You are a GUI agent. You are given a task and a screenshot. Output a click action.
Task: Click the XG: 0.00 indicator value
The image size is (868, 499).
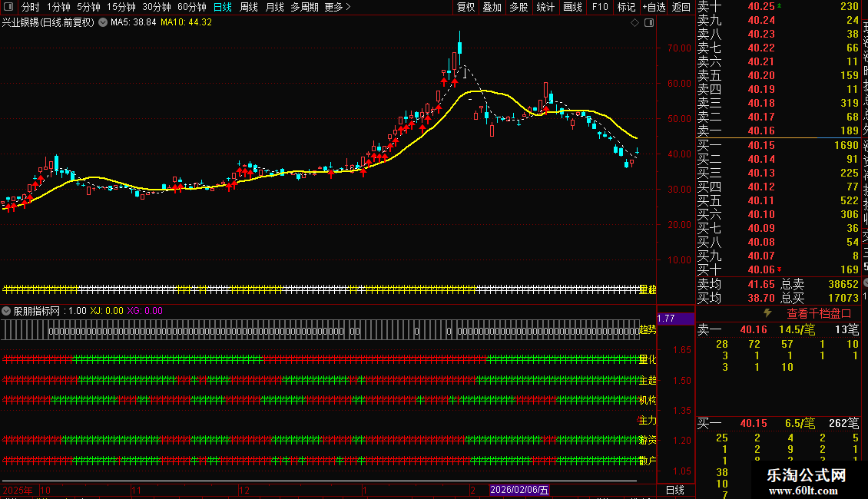point(145,311)
